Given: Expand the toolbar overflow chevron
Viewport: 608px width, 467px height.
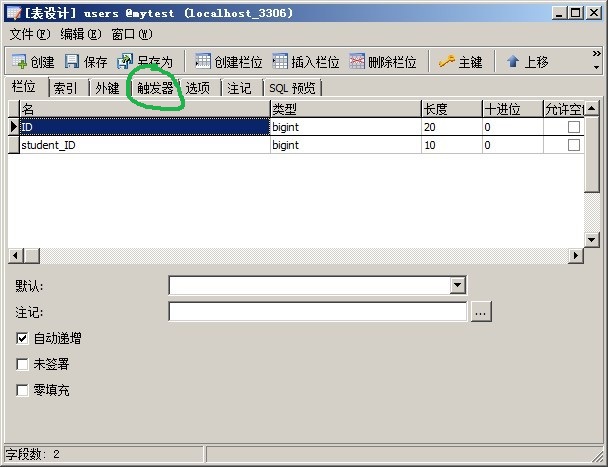Looking at the screenshot, I should point(596,54).
